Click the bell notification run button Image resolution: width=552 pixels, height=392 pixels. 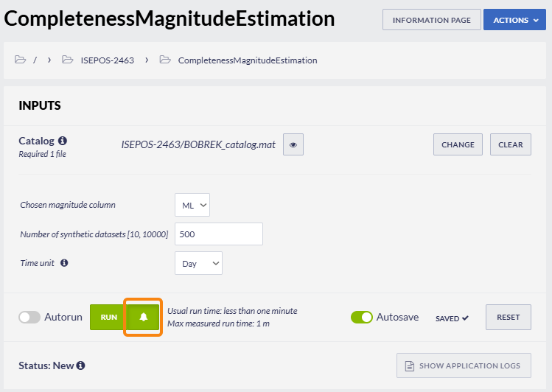coord(143,317)
